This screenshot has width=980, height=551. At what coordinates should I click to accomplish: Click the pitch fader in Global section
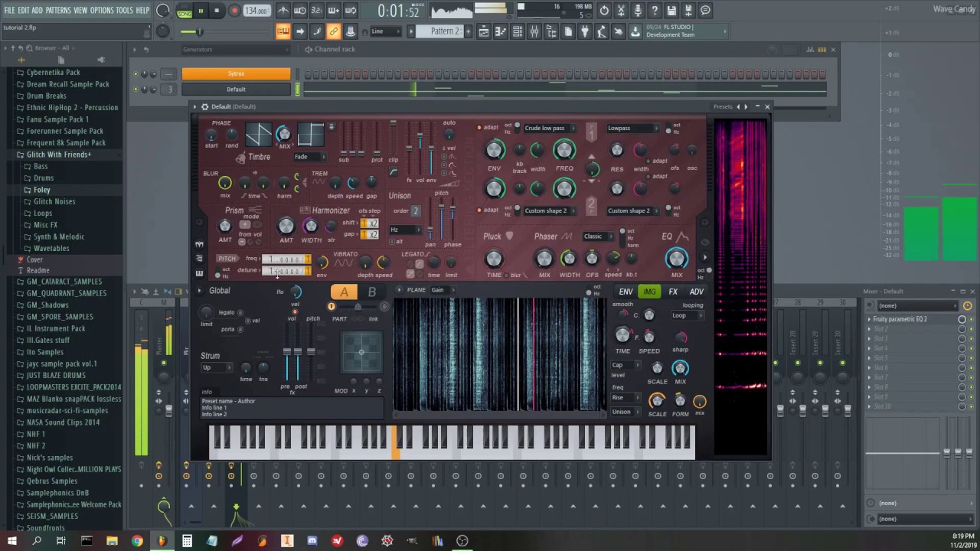pos(311,354)
